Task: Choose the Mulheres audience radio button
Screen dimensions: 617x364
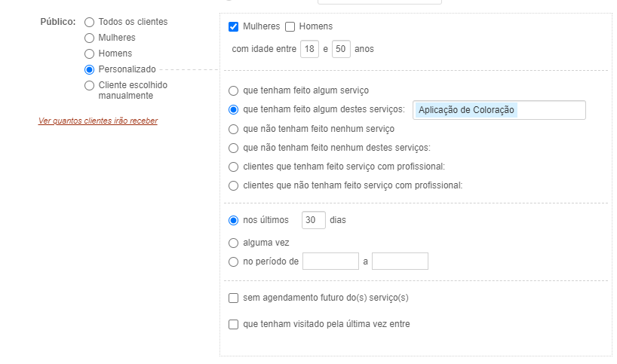Action: pos(89,38)
